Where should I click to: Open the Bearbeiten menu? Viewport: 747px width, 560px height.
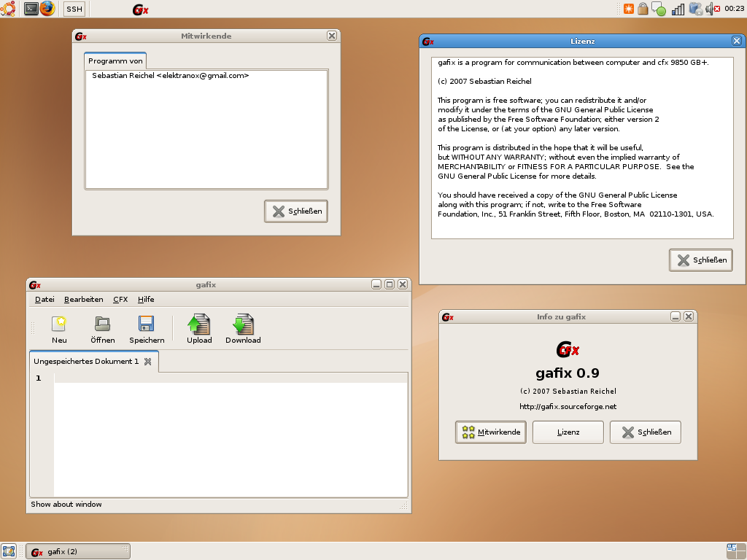pyautogui.click(x=83, y=300)
